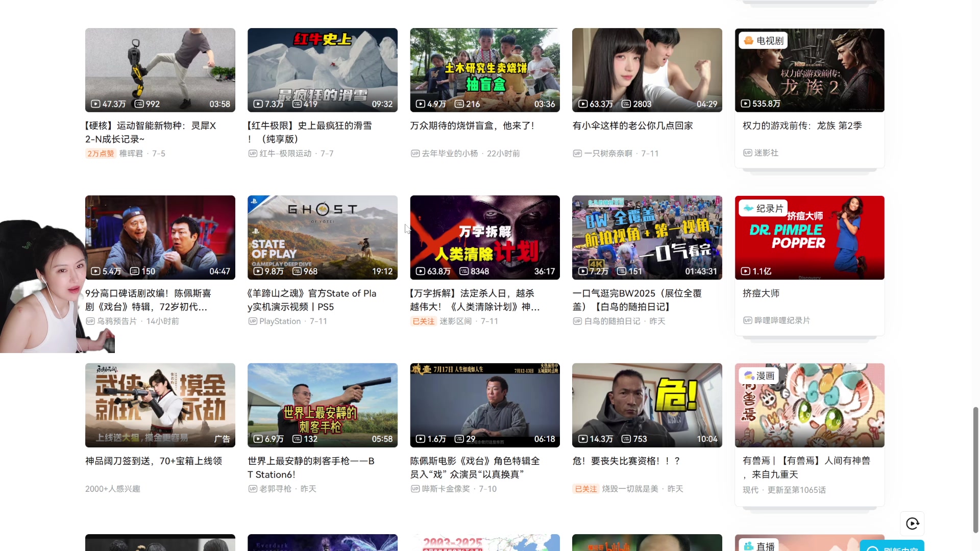The image size is (980, 551).
Task: Click title 有小伞这样的老公你几点回家
Action: pyautogui.click(x=633, y=126)
